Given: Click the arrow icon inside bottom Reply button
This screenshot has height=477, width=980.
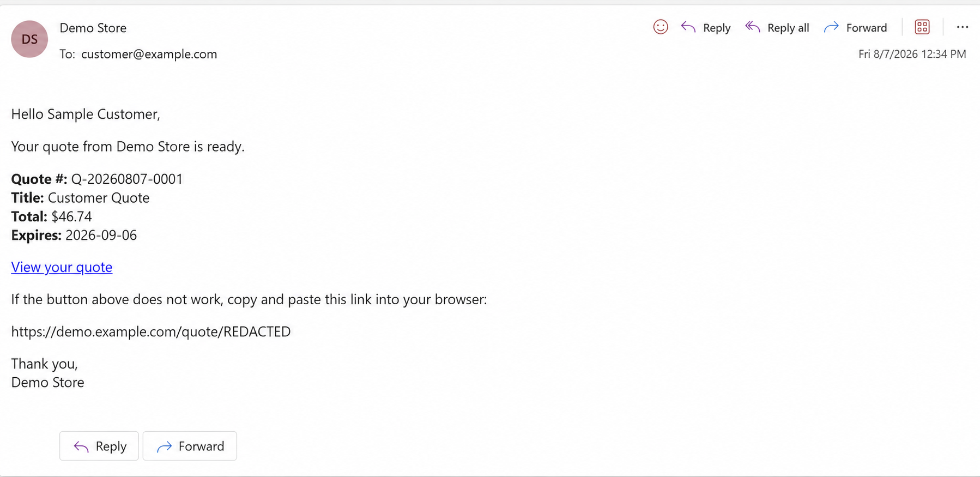Looking at the screenshot, I should click(x=81, y=447).
